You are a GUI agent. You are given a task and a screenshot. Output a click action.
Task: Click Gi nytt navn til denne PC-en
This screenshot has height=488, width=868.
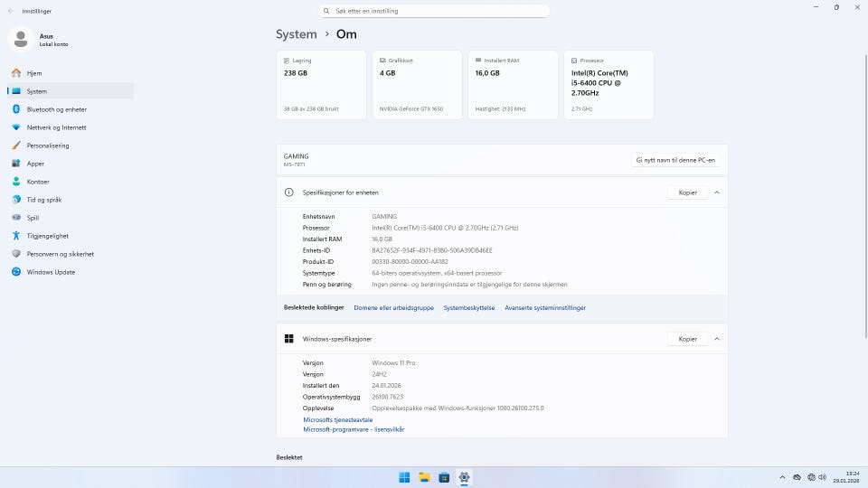pyautogui.click(x=675, y=160)
